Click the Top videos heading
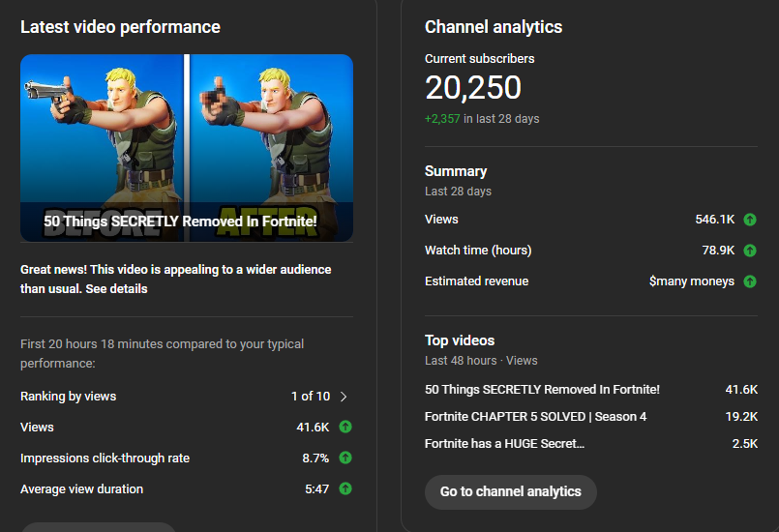The image size is (779, 532). click(x=460, y=340)
